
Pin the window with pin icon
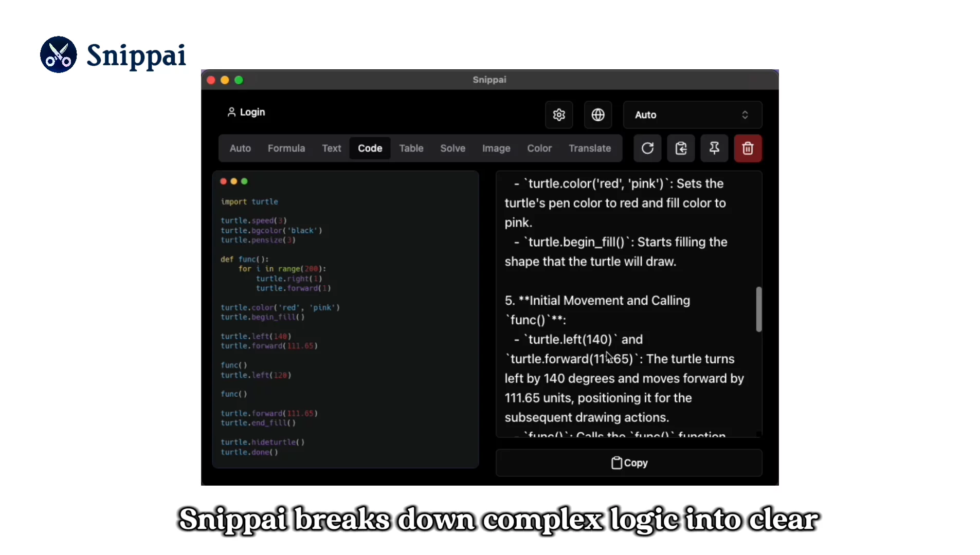(714, 149)
